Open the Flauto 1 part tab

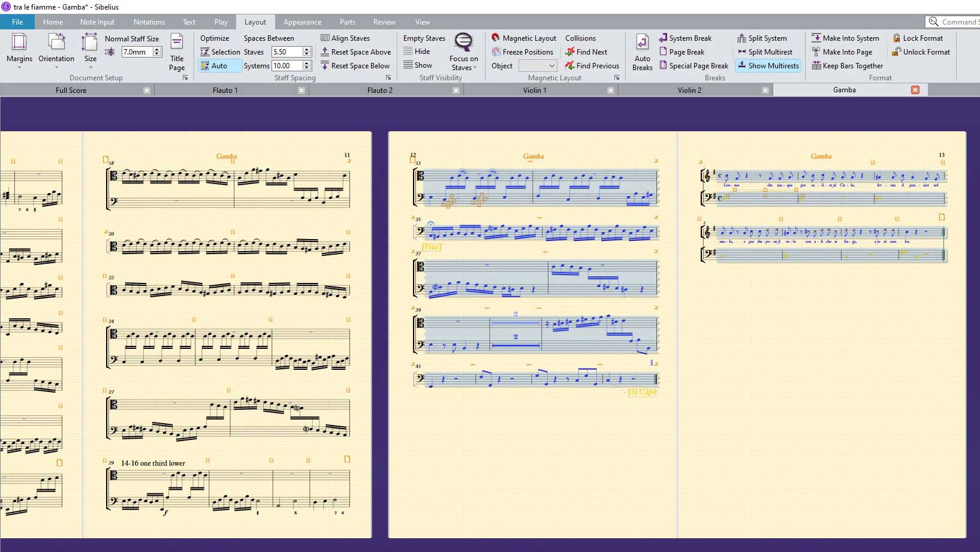coord(225,91)
